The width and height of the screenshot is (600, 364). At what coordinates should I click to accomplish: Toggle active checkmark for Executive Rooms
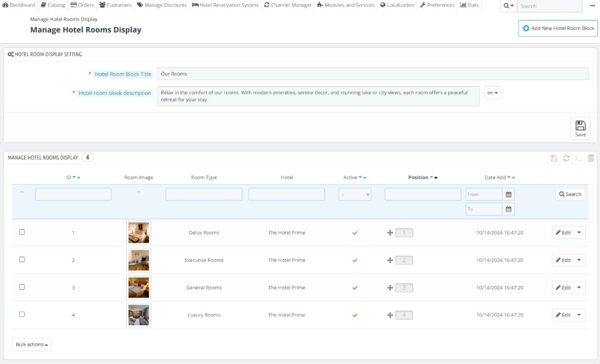tap(355, 260)
